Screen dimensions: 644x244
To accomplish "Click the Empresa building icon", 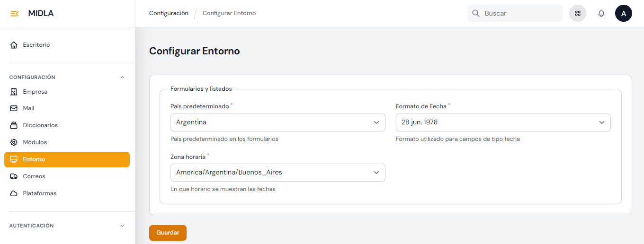I will [14, 92].
